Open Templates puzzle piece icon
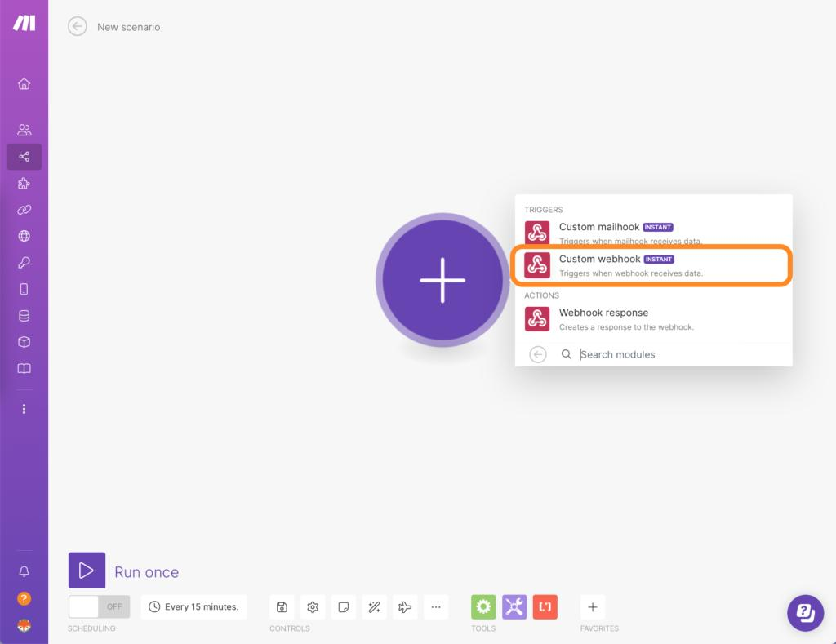The image size is (836, 644). 24,184
